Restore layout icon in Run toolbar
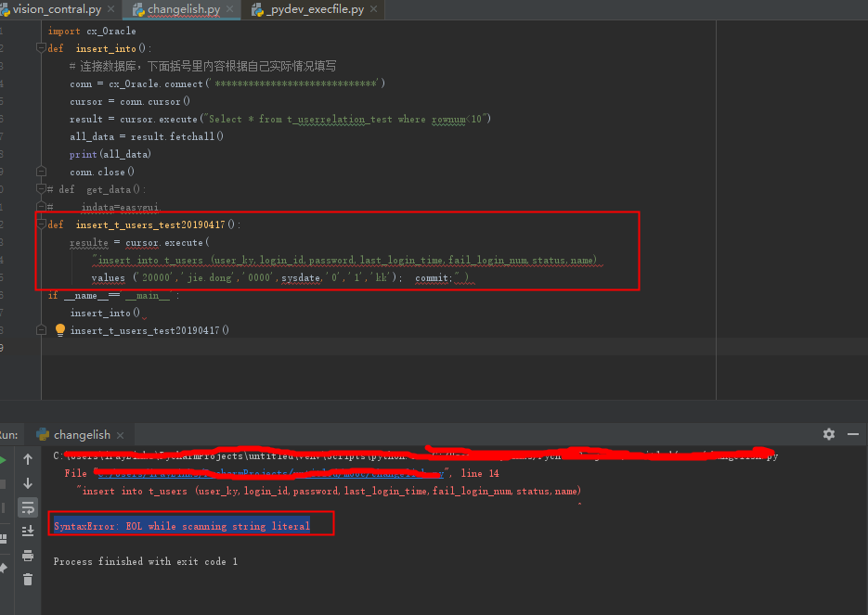Viewport: 868px width, 615px height. [3, 538]
